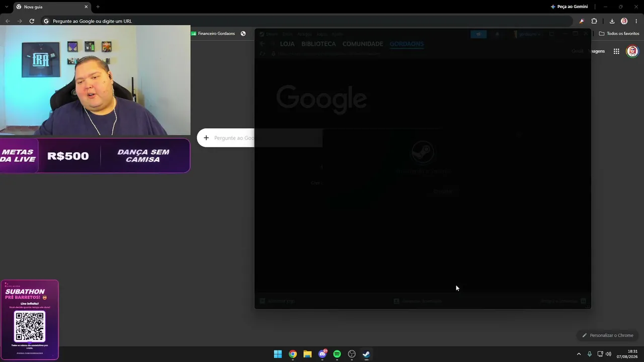Open Chrome's Extensions puzzle menu

pos(594,21)
